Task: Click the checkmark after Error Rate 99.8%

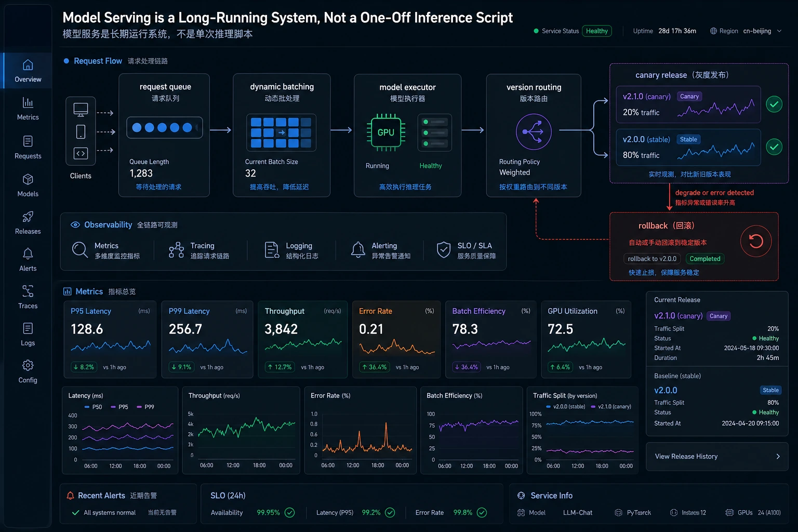Action: [x=482, y=513]
